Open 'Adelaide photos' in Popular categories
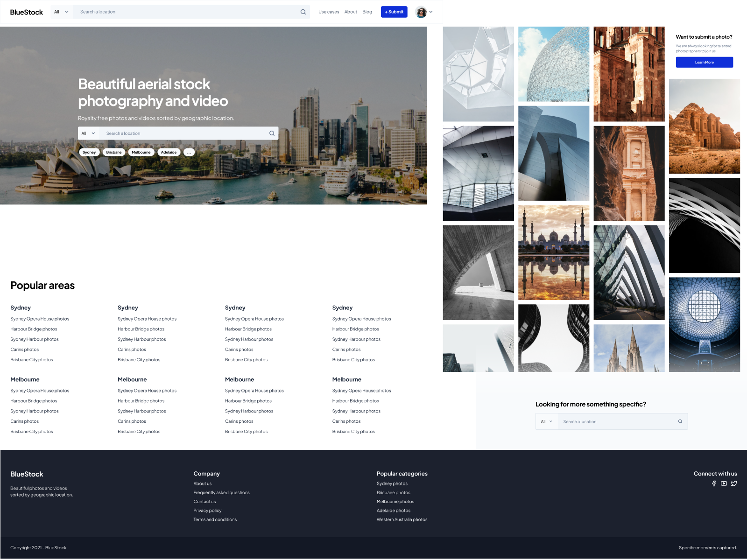 point(394,511)
